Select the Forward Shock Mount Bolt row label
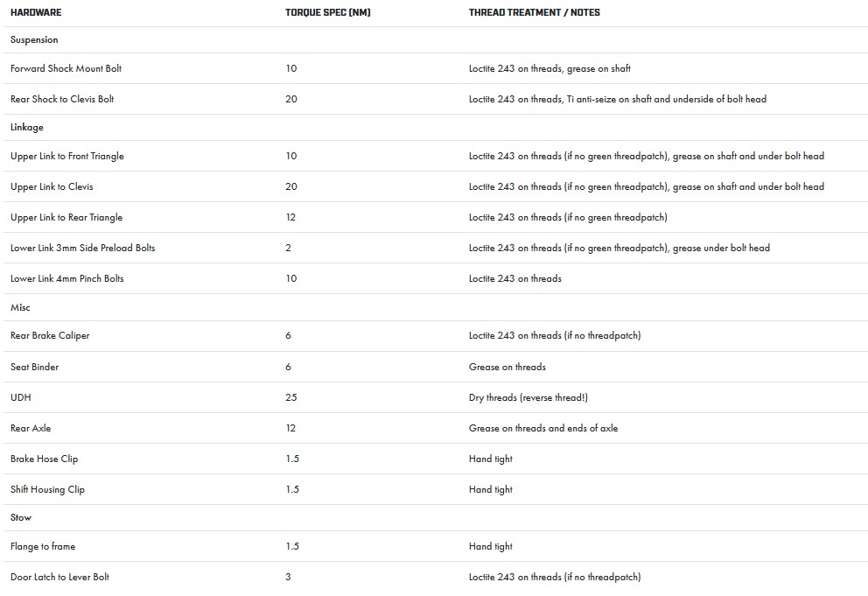Viewport: 868px width, 596px height. click(x=66, y=68)
